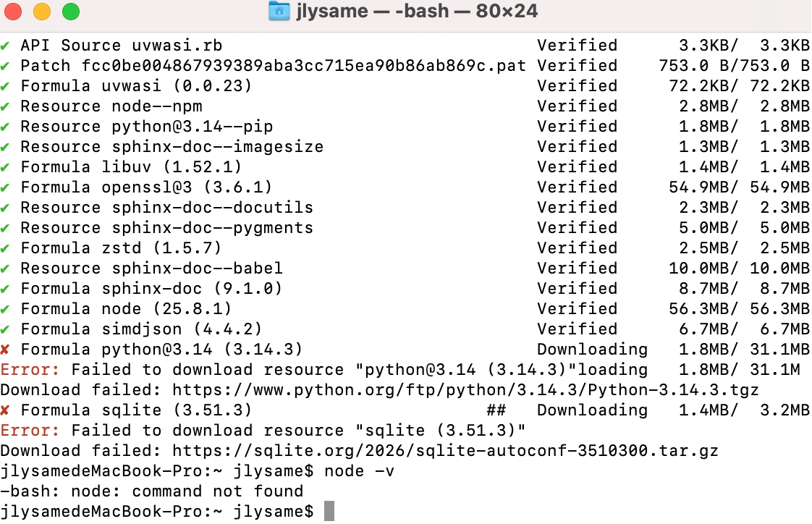
Task: Click the green checkmark beside Formula node (25.8.1)
Action: (5, 309)
